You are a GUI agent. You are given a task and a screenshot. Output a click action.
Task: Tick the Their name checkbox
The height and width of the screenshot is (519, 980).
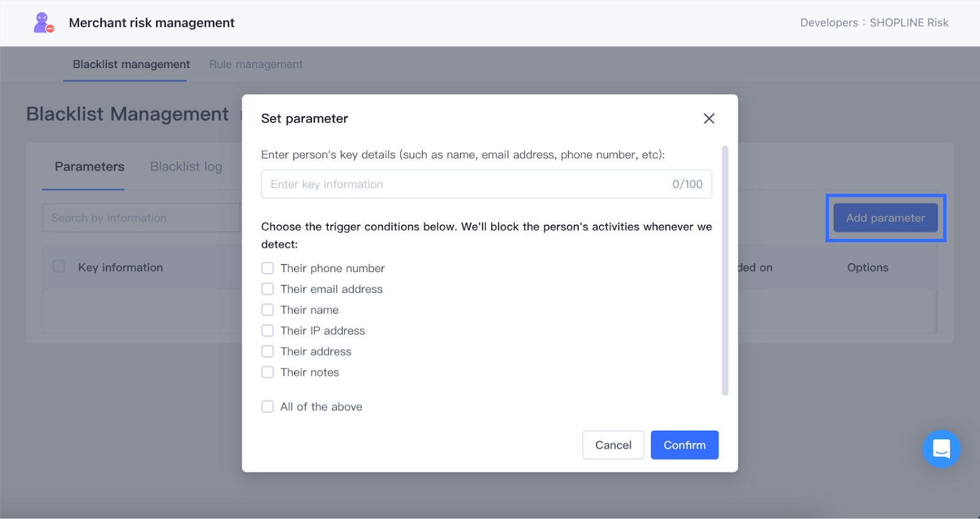[x=268, y=310]
